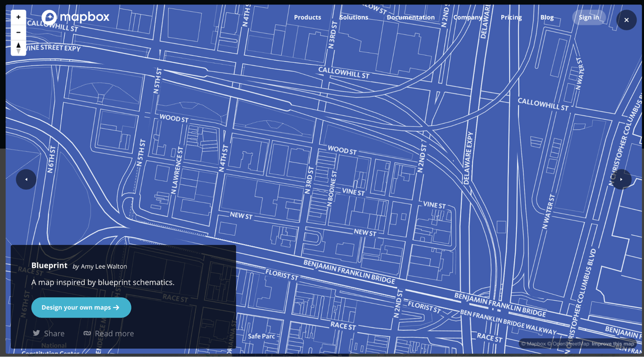
Task: Open the Company menu
Action: click(468, 17)
